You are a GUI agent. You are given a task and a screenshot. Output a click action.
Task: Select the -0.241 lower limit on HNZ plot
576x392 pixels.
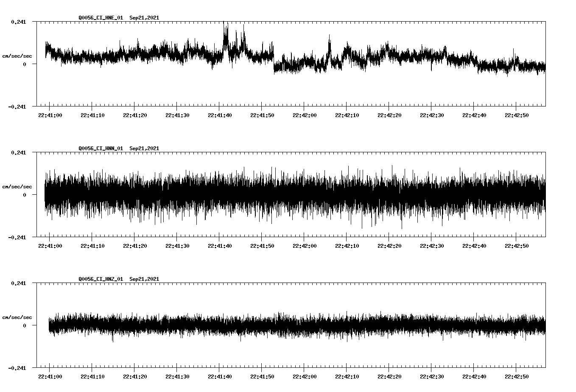pos(17,368)
